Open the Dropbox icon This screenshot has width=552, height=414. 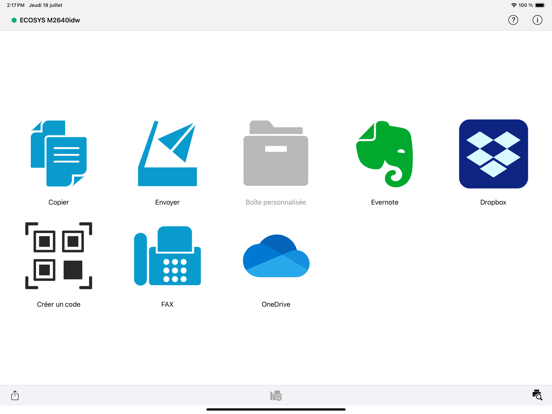pos(493,154)
